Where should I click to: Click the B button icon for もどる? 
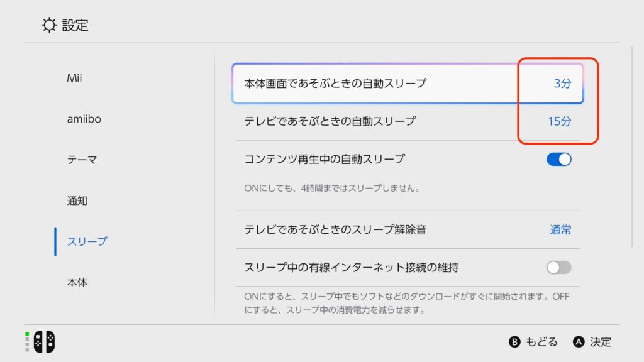514,342
